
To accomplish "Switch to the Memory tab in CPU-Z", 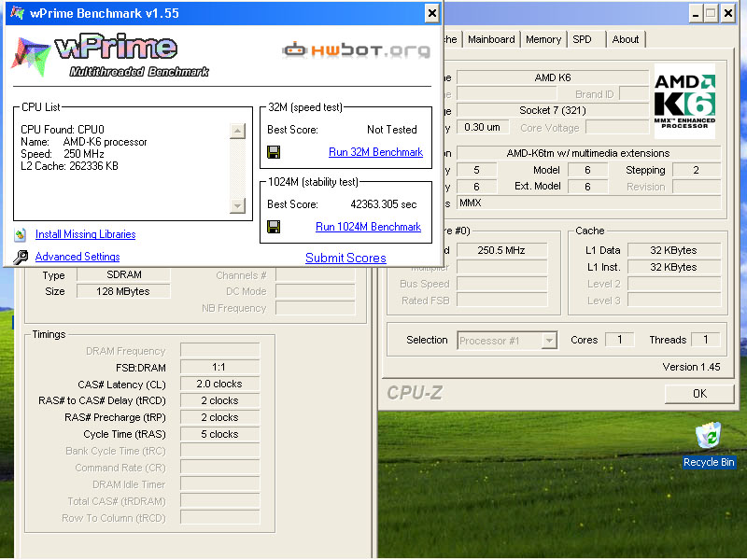I will click(543, 39).
